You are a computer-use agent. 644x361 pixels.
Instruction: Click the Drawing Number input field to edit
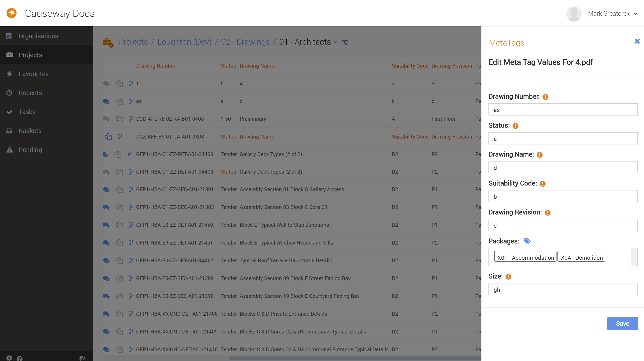pyautogui.click(x=563, y=109)
